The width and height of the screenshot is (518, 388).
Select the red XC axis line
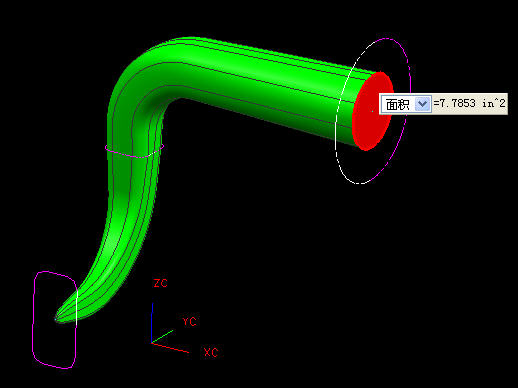point(170,347)
